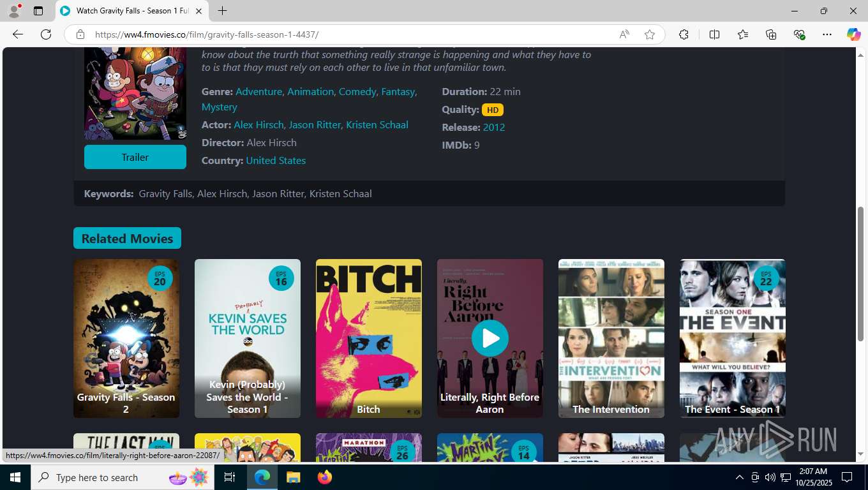Open the Animation genre link
This screenshot has height=490, width=868.
tap(310, 91)
